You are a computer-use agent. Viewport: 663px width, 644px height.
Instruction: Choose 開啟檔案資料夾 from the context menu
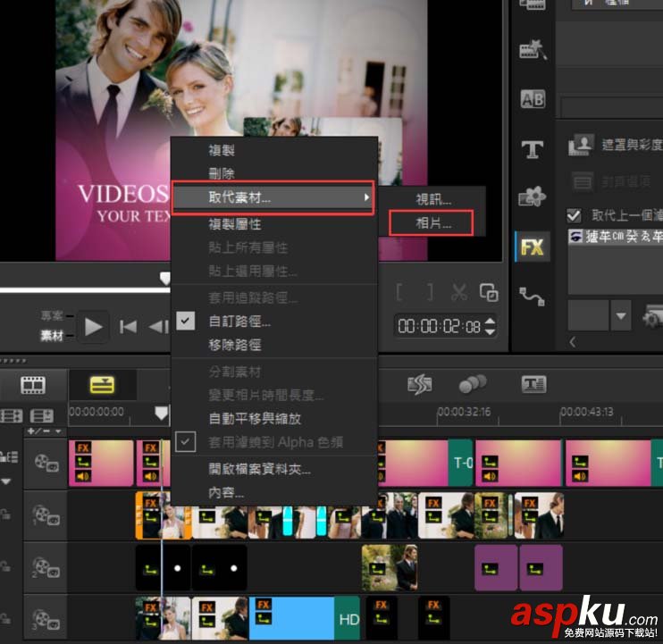(260, 469)
